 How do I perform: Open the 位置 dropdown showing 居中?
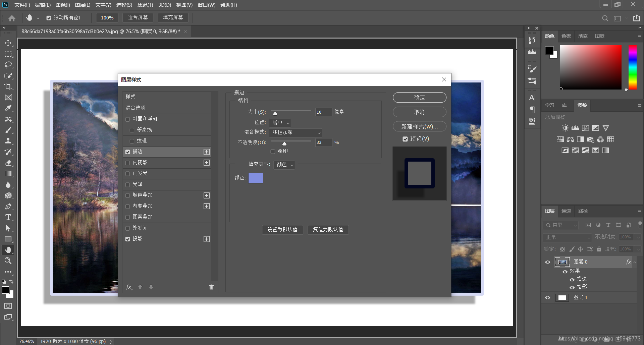click(x=280, y=123)
